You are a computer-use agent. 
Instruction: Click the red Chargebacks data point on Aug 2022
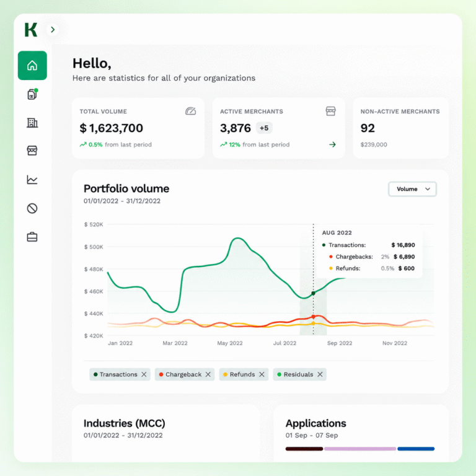coord(313,317)
